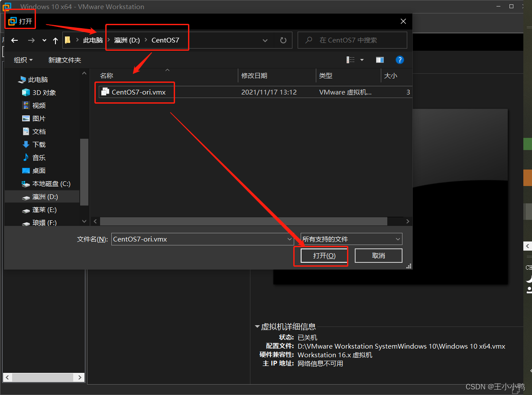Screen dimensions: 532x395
Task: Sort by 名称 column header
Action: tap(107, 75)
